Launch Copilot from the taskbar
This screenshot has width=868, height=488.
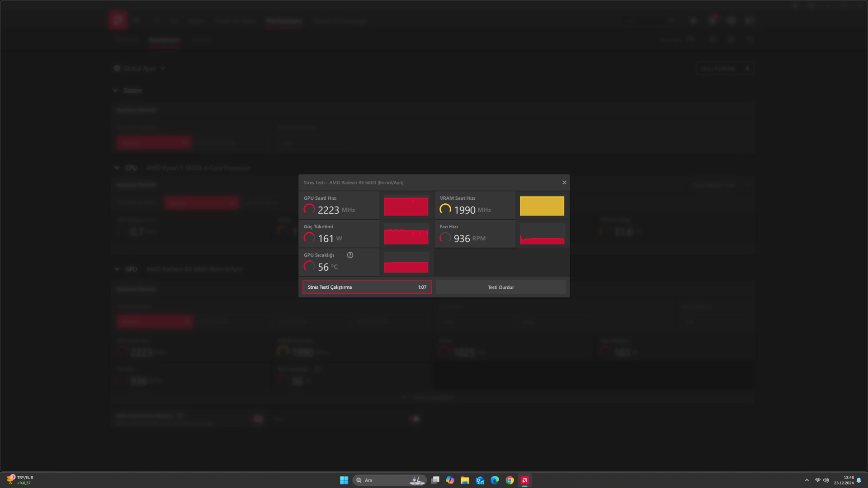[450, 480]
